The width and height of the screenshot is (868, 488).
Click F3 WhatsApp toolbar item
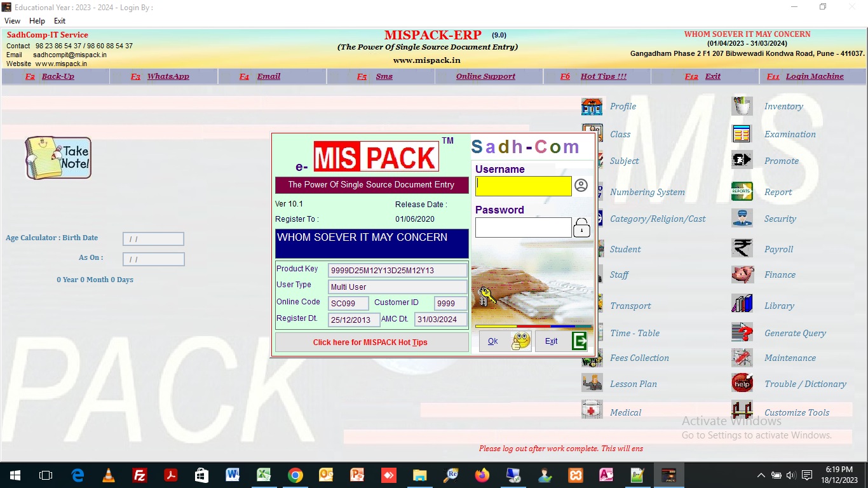point(160,76)
